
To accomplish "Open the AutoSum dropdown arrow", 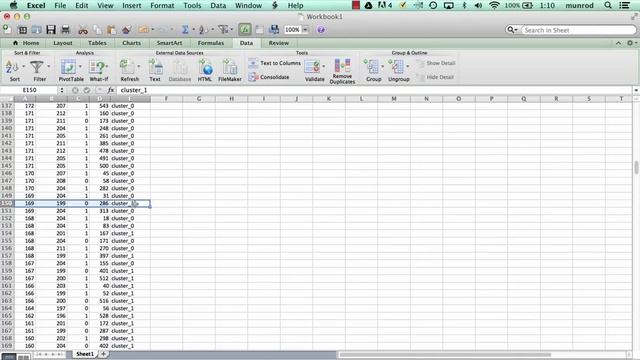I will pos(193,29).
